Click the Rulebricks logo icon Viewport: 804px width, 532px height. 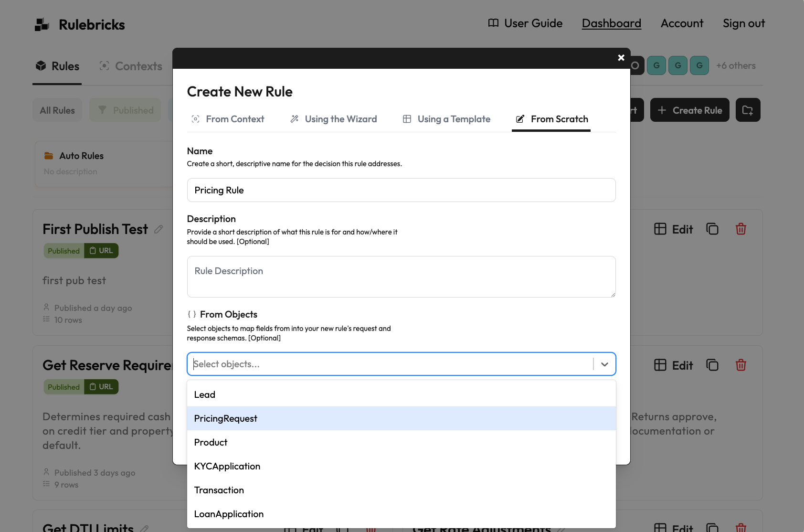pos(42,24)
